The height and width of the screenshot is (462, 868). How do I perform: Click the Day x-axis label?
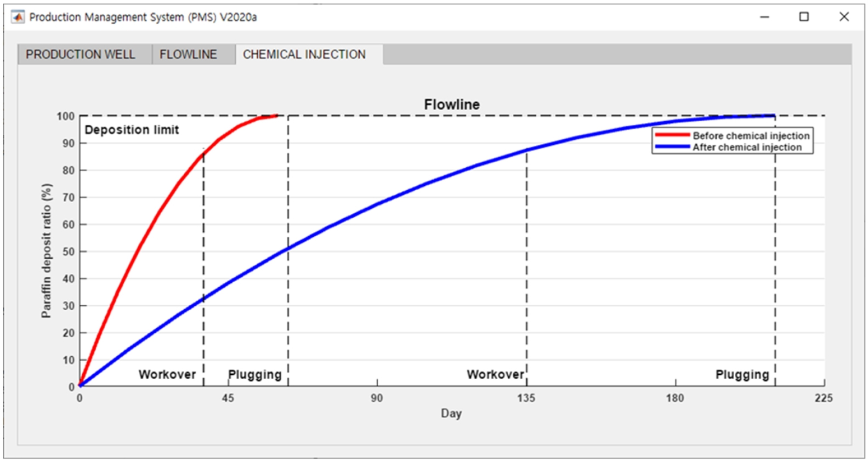pos(451,413)
